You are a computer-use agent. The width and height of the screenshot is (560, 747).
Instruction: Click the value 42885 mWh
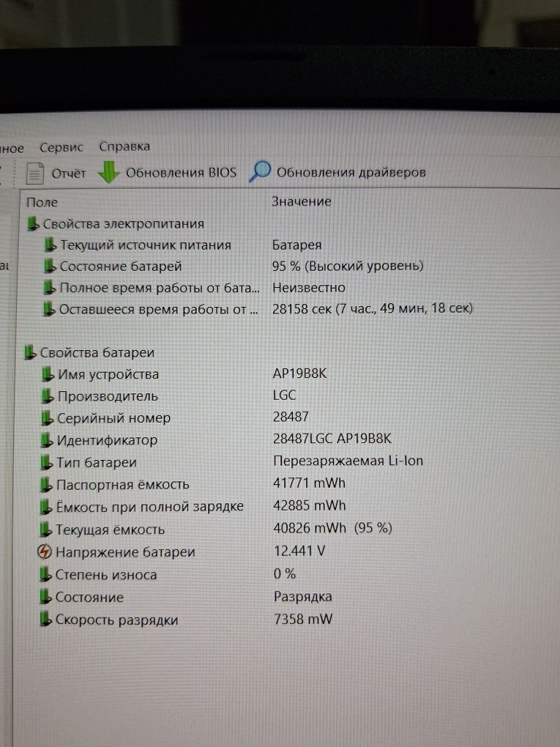(x=310, y=506)
